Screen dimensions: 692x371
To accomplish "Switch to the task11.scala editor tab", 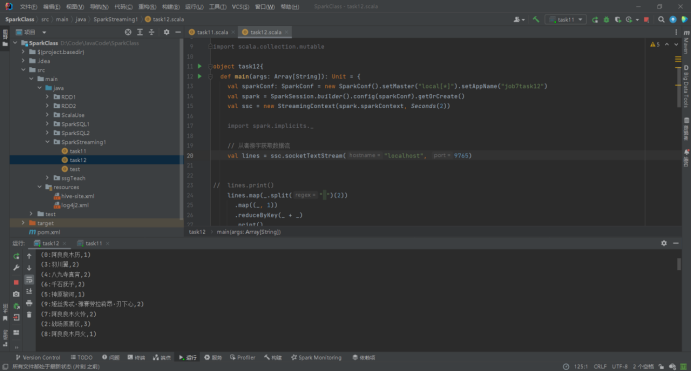I will point(212,32).
